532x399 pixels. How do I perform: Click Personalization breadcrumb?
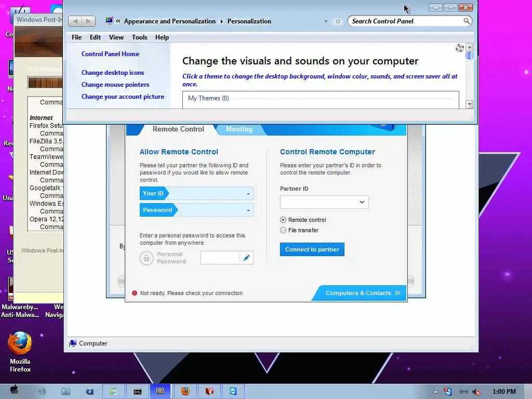point(249,21)
